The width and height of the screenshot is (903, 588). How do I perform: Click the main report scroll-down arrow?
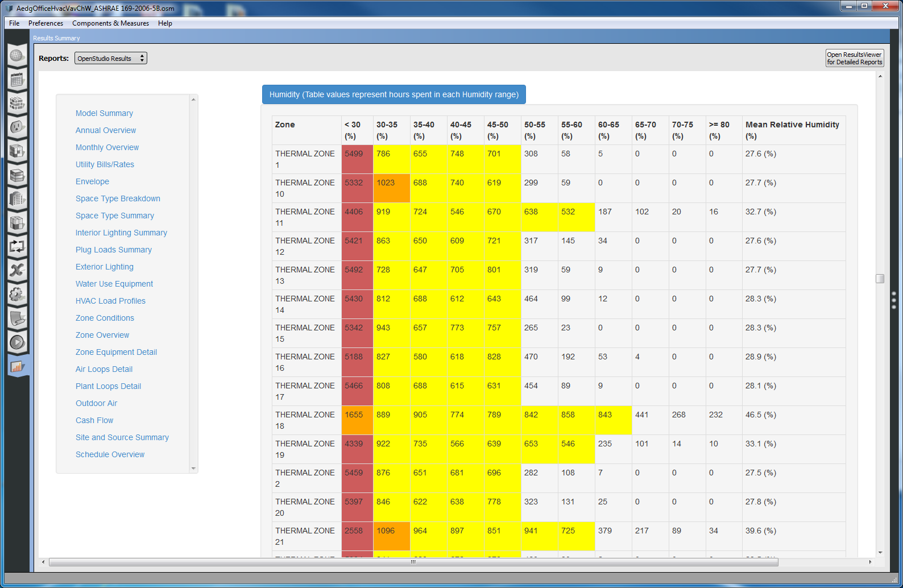(x=880, y=552)
